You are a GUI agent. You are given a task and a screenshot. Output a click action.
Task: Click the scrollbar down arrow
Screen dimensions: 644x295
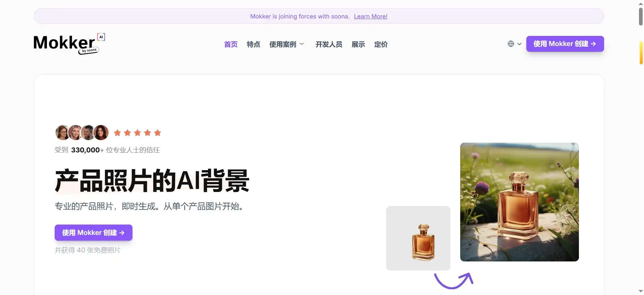click(641, 291)
